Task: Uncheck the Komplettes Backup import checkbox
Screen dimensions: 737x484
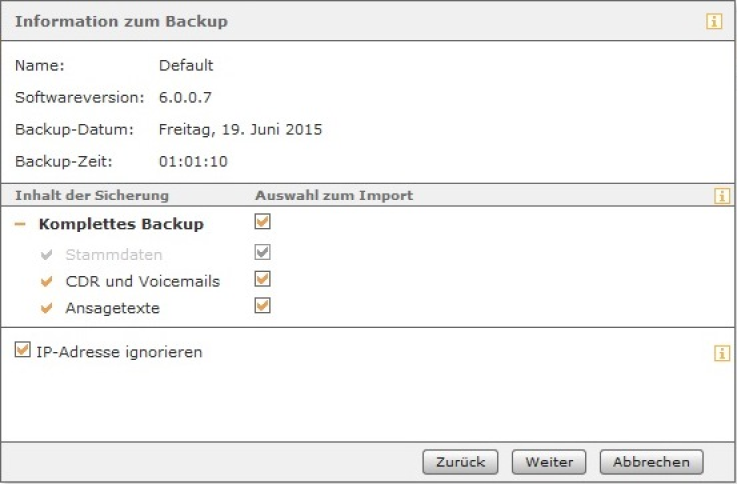Action: tap(262, 221)
